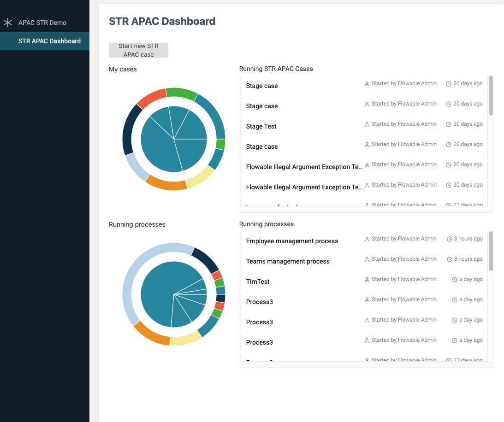
Task: Click the red segment of My cases chart
Action: (151, 99)
